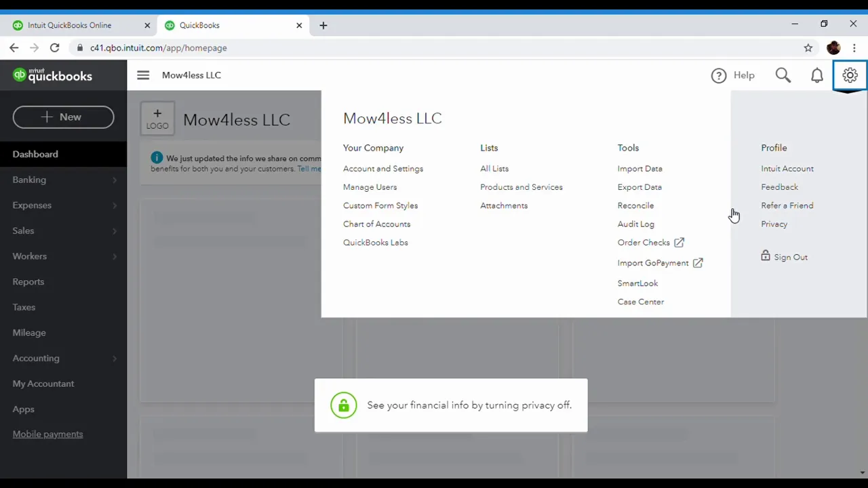
Task: Open Import Data tool
Action: click(640, 169)
